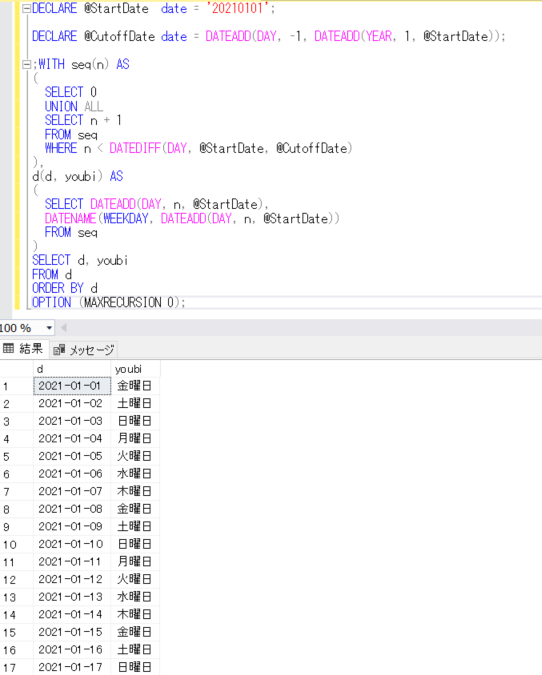Image resolution: width=542 pixels, height=675 pixels.
Task: Click the top-left corner of results grid
Action: coord(16,369)
